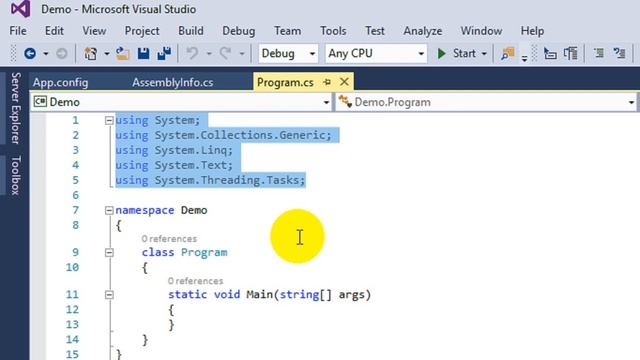Click the 0 references link above class Program
This screenshot has width=640, height=360.
(x=169, y=239)
